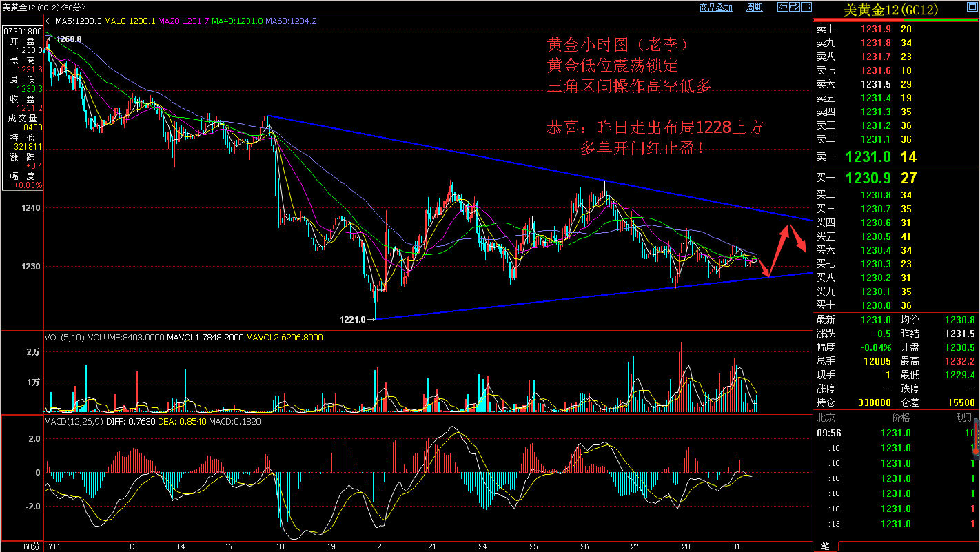980x552 pixels.
Task: Open the 周期 period link
Action: (x=755, y=8)
